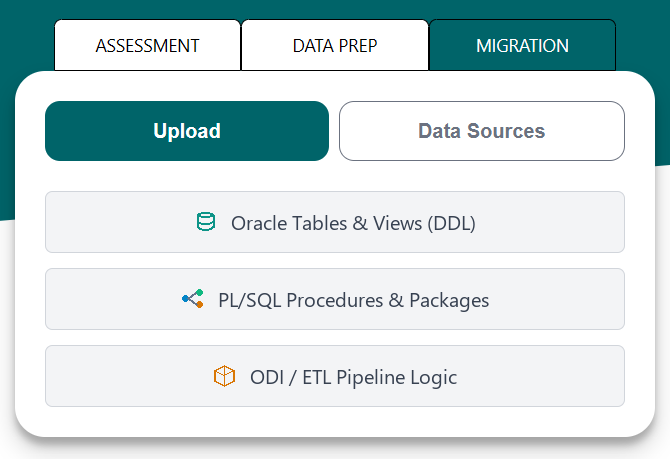Select the MIGRATION tab

coord(522,45)
